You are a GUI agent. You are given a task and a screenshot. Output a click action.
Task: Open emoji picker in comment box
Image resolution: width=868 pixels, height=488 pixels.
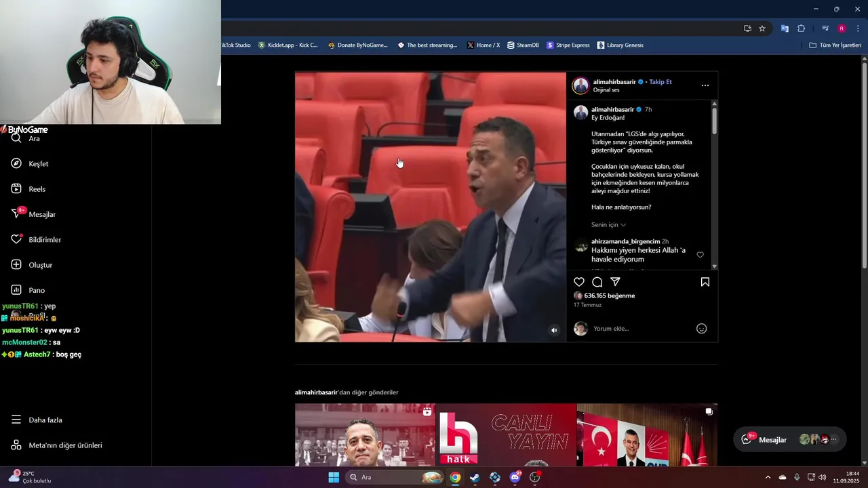[702, 329]
